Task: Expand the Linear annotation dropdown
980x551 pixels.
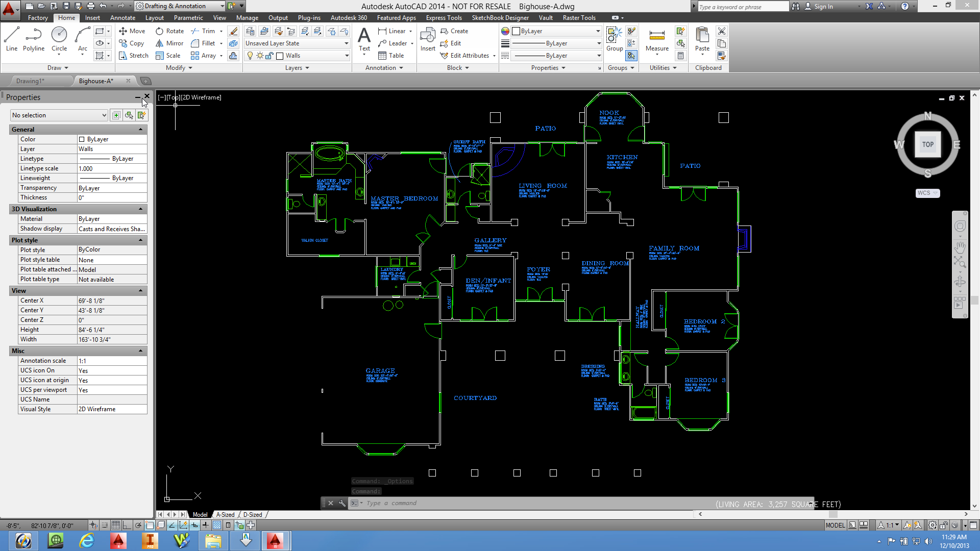Action: pyautogui.click(x=411, y=31)
